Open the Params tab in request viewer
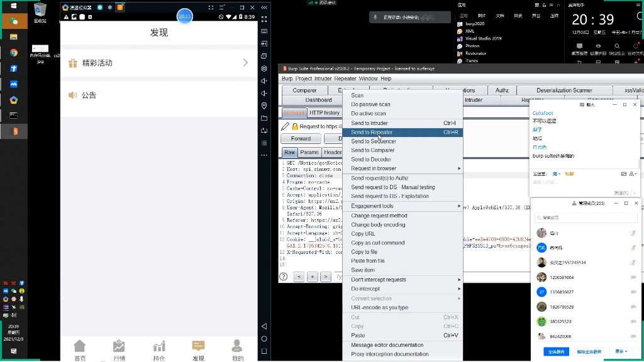 [309, 152]
